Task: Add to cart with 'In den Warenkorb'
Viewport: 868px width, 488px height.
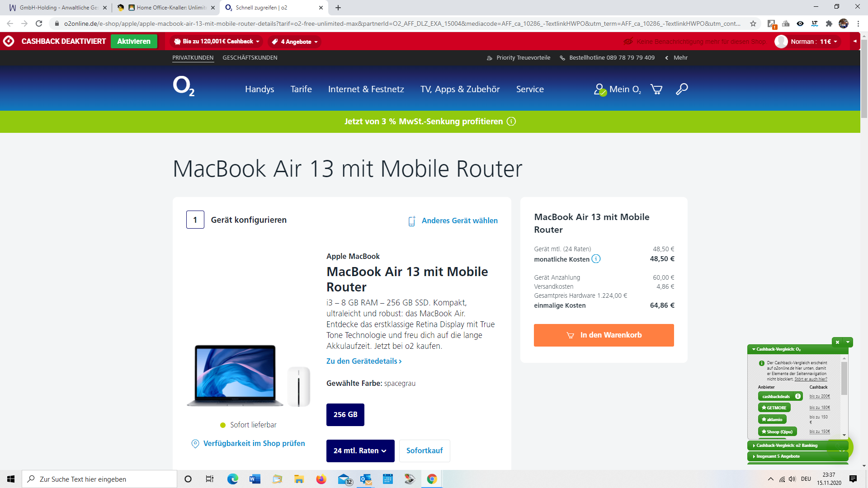Action: pos(604,335)
